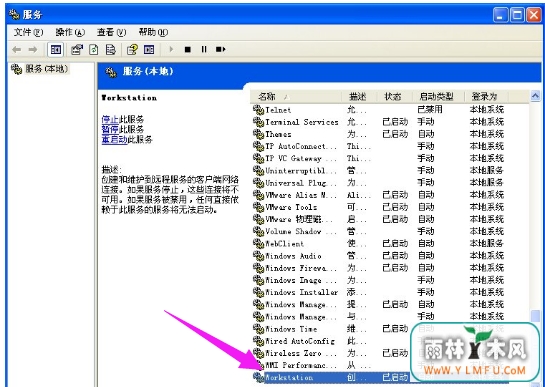Click the gear icon beside Windows Installer
Viewport: 545px width, 387px height.
point(258,292)
